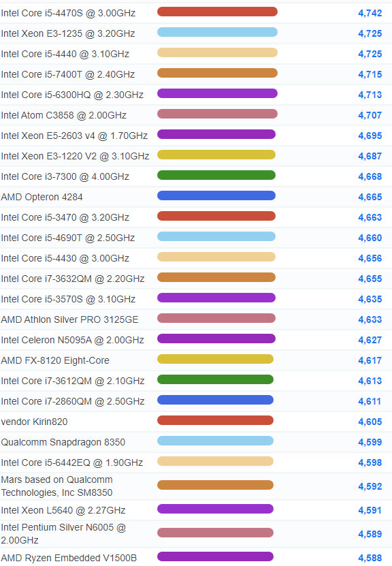Click vendor Kirin820 entry

coord(34,422)
